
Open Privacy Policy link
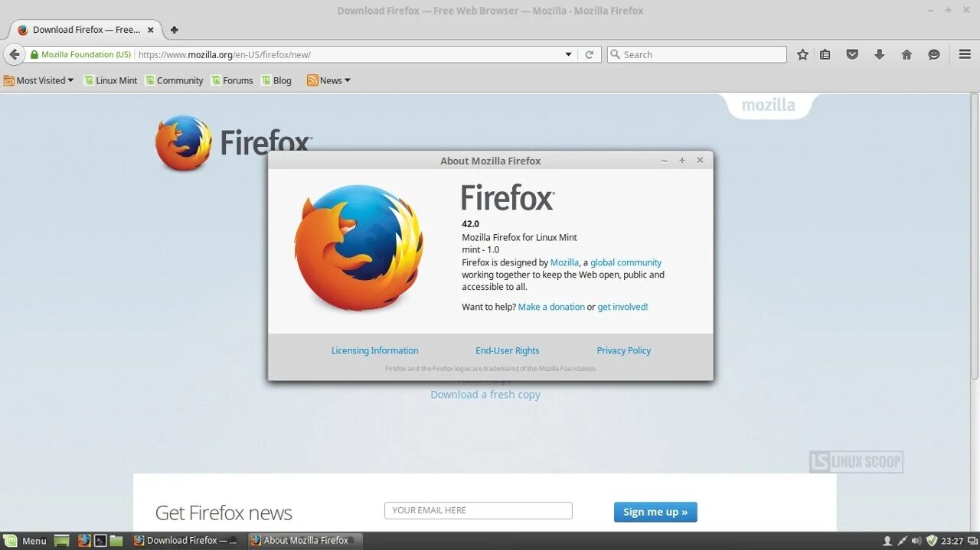[x=624, y=350]
